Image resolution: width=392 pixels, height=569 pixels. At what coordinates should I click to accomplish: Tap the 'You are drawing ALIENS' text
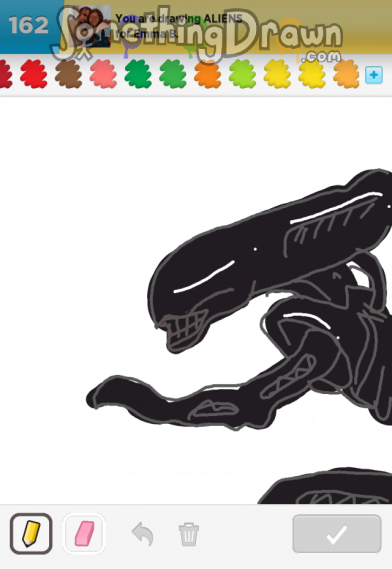coord(179,19)
